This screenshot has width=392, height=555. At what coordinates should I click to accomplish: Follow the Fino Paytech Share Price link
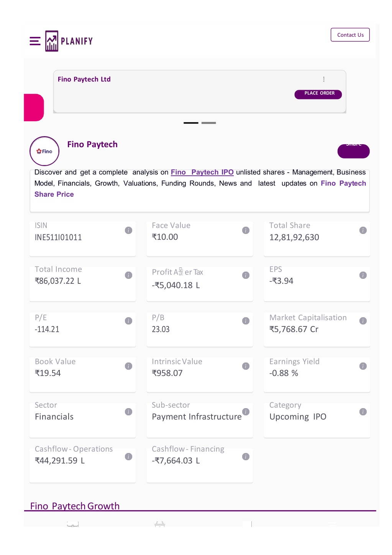[200, 189]
